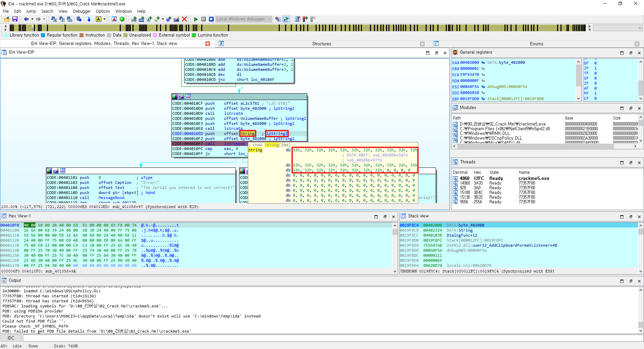
Task: Click 'DATA:byte_402000' link in General registers
Action: (x=506, y=62)
